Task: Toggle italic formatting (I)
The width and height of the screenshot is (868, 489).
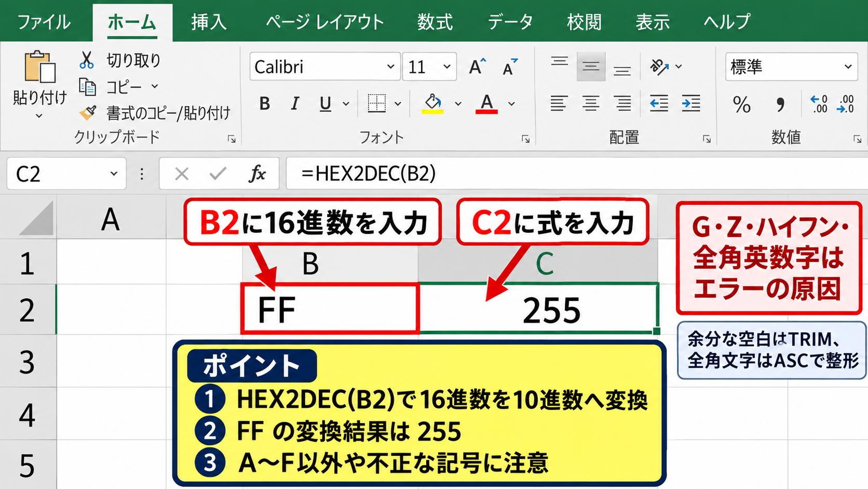Action: pos(295,103)
